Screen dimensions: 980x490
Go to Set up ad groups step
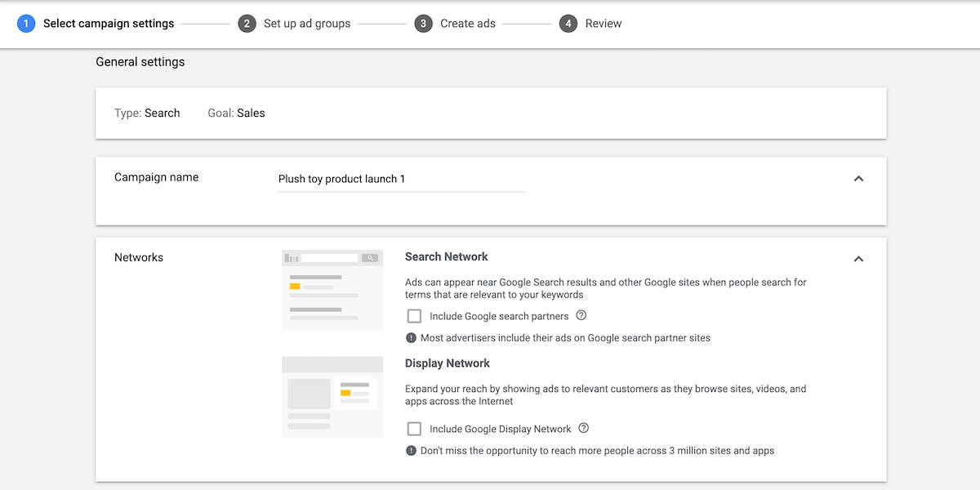(x=307, y=24)
